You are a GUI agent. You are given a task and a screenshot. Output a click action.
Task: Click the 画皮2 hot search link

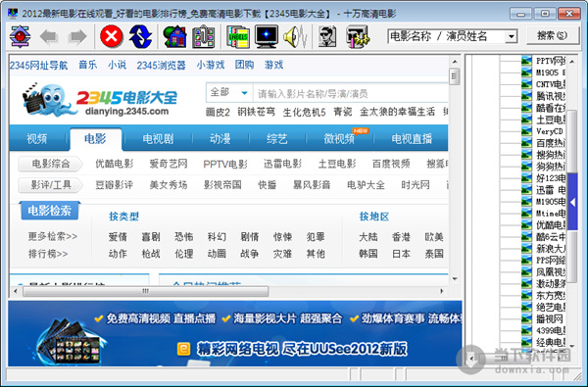coord(218,112)
